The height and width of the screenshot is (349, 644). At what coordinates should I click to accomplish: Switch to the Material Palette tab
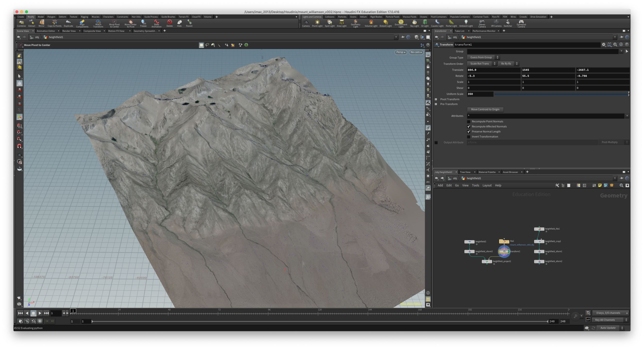pyautogui.click(x=487, y=172)
